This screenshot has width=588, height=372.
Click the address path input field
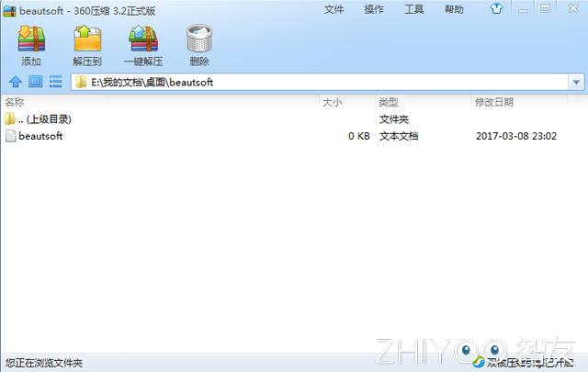[320, 82]
